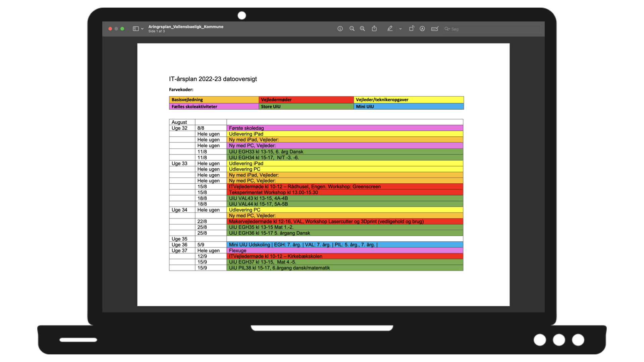The image size is (644, 362).
Task: Click UiU PIL38 6.årgang dansk/matematik row
Action: [345, 268]
